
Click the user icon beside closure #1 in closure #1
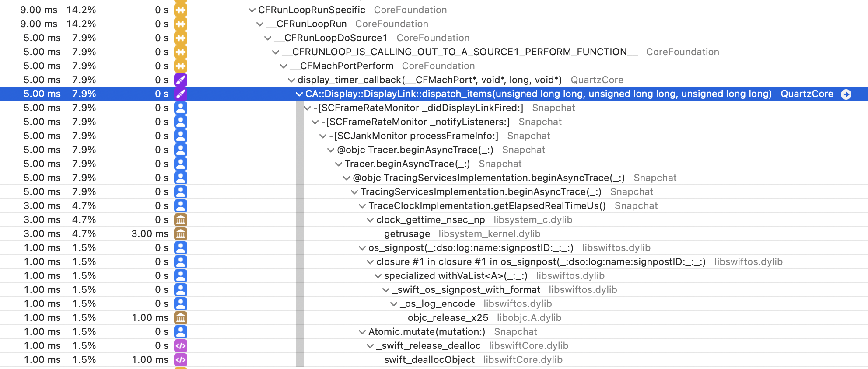click(181, 262)
